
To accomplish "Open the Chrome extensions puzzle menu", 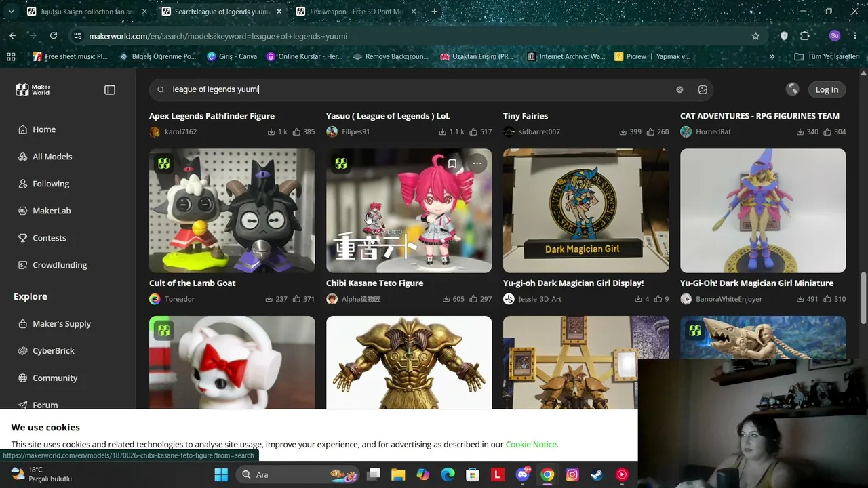I will point(805,36).
